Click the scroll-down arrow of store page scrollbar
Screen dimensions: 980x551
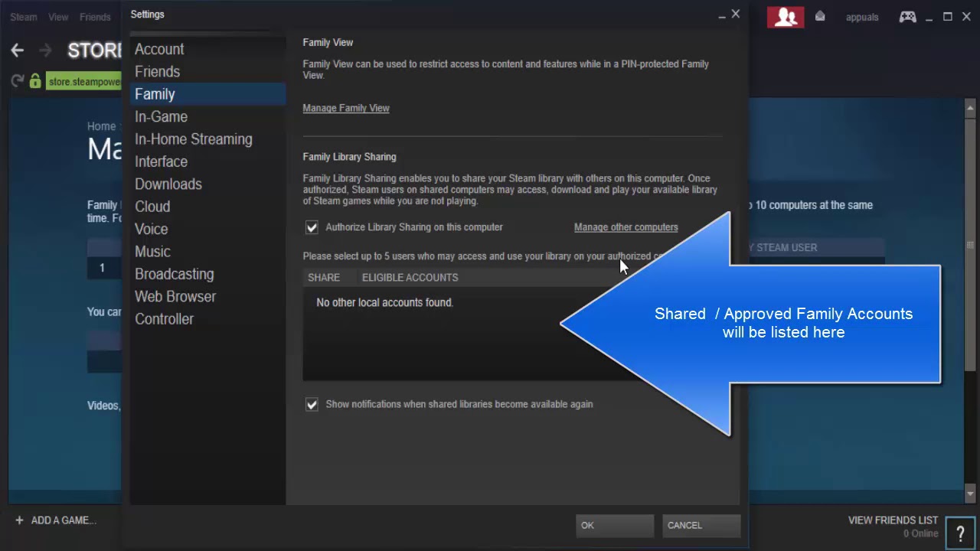970,494
